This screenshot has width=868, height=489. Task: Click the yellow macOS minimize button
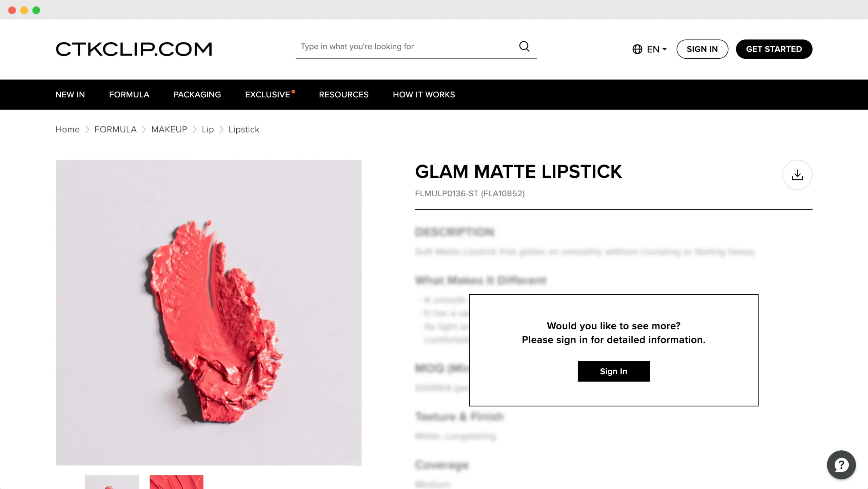point(24,10)
